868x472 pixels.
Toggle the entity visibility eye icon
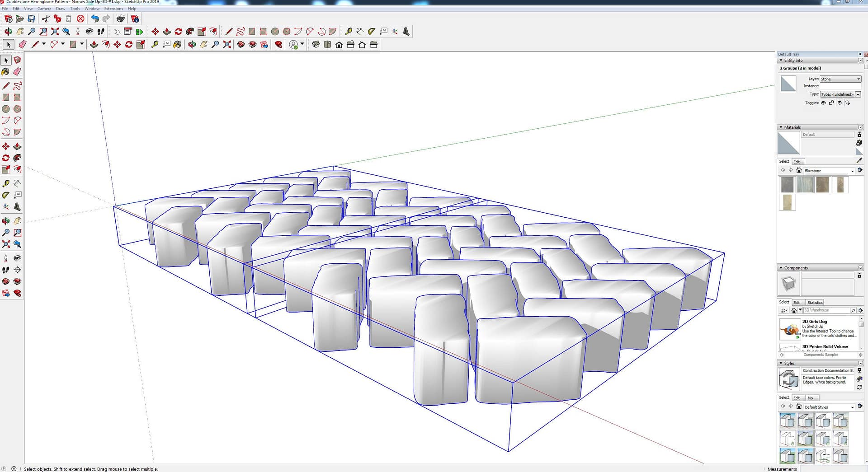click(823, 103)
